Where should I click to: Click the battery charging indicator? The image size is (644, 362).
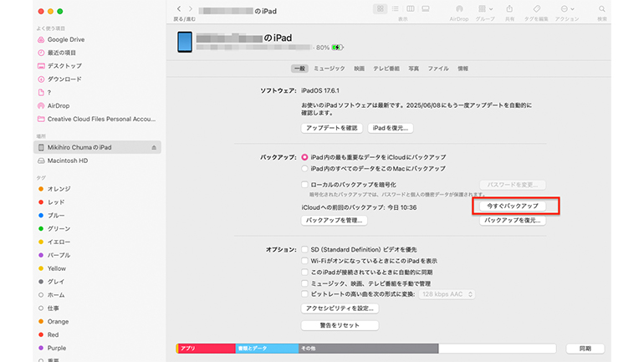point(337,48)
